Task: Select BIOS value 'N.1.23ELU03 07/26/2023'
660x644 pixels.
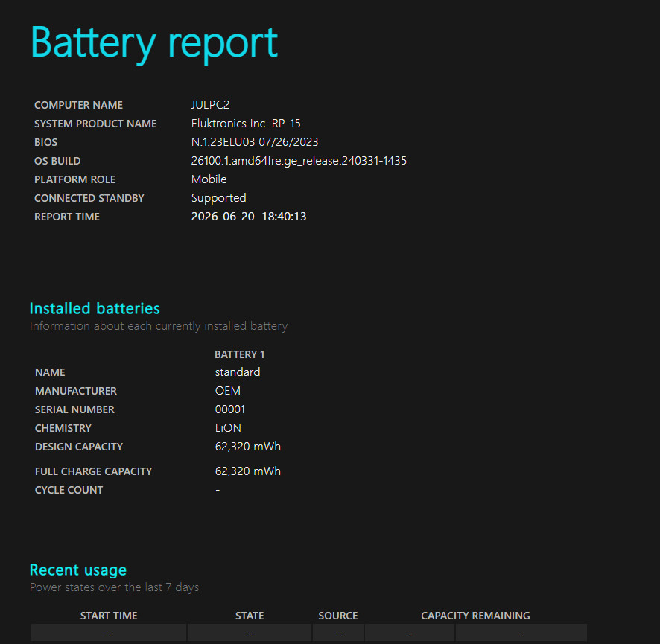Action: pyautogui.click(x=255, y=142)
